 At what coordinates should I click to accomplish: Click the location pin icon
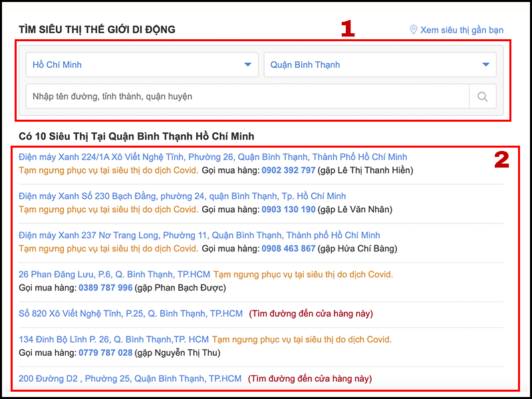pyautogui.click(x=413, y=29)
